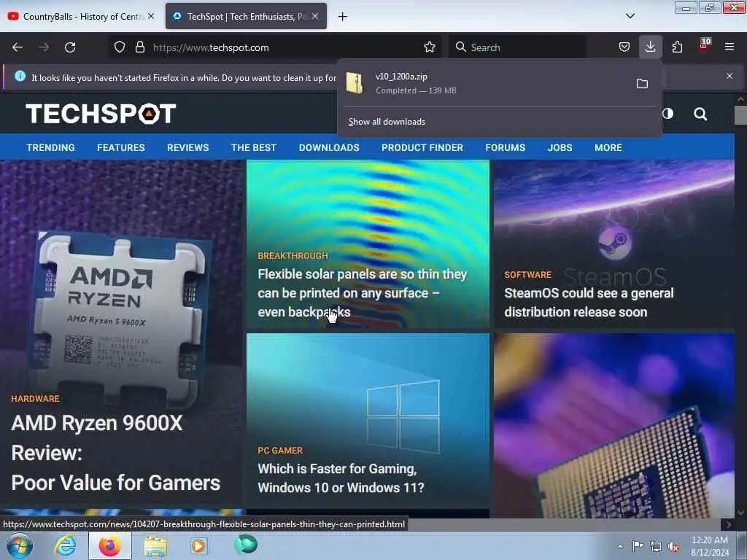Reload the page with refresh icon

coord(70,47)
